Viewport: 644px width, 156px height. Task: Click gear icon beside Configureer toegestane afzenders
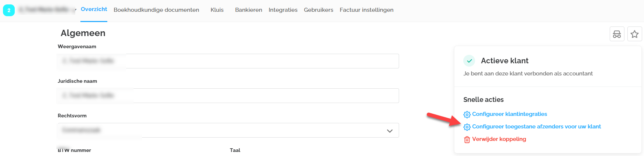click(x=467, y=127)
